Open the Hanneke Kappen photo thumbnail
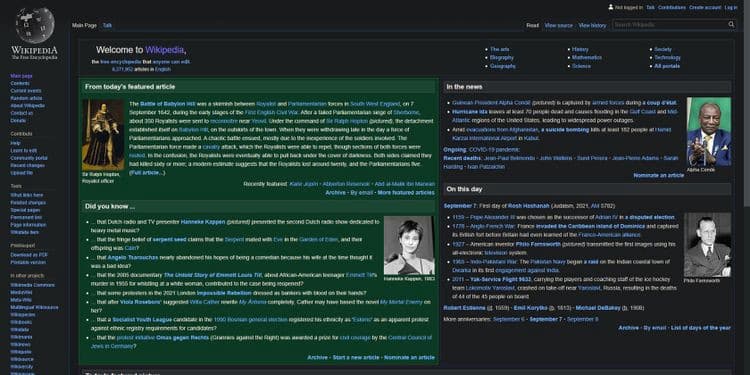 (x=409, y=245)
